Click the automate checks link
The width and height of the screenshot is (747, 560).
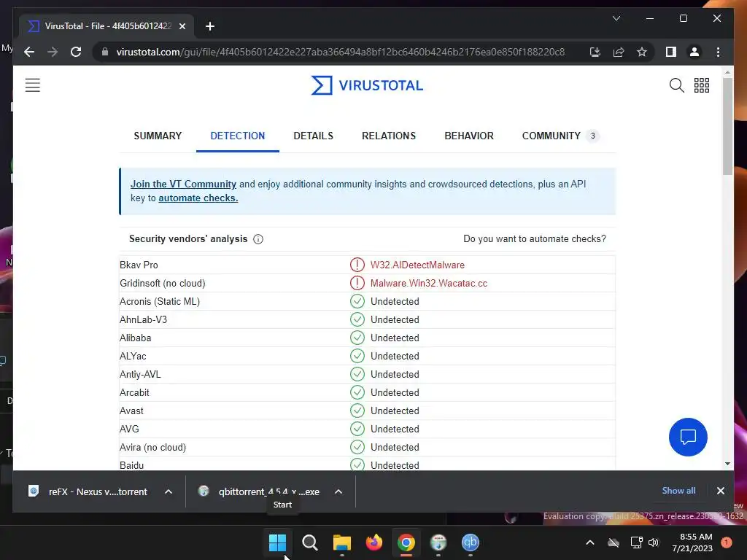point(198,198)
